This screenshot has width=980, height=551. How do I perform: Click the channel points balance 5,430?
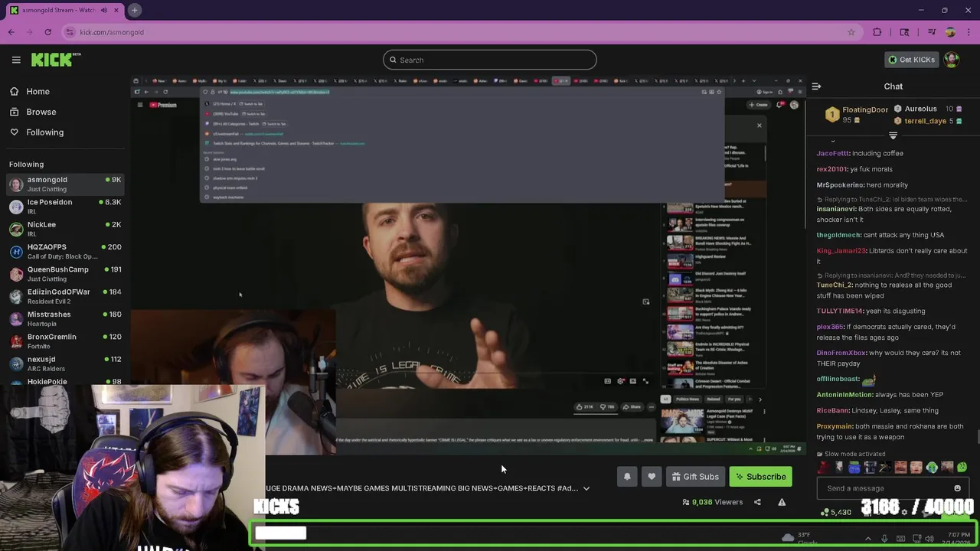coord(835,512)
